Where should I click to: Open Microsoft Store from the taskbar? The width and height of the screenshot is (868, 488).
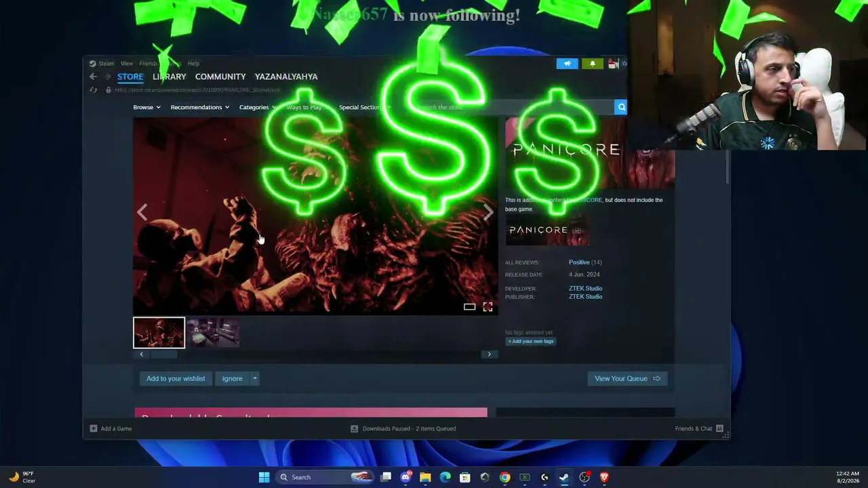click(x=465, y=477)
